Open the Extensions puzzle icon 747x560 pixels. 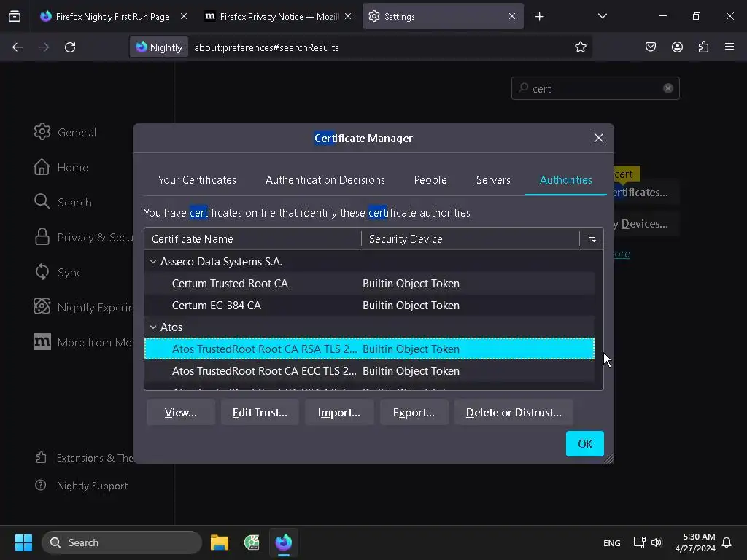click(703, 47)
